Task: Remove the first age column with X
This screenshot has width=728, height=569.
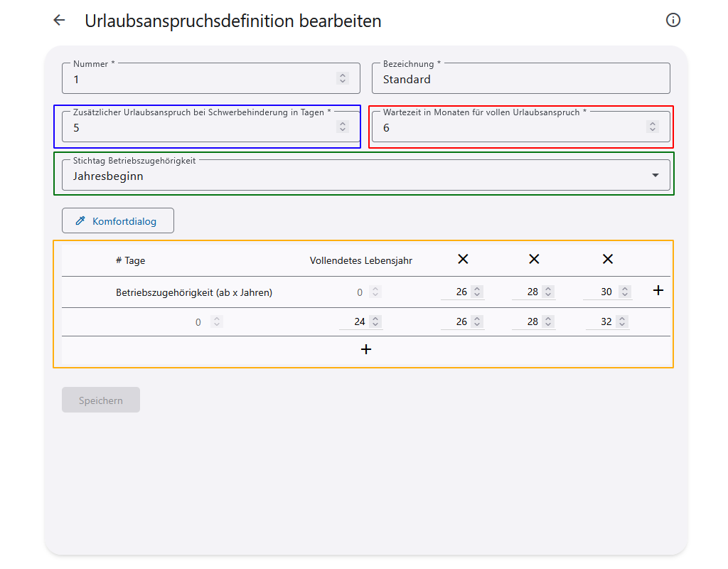Action: point(463,260)
